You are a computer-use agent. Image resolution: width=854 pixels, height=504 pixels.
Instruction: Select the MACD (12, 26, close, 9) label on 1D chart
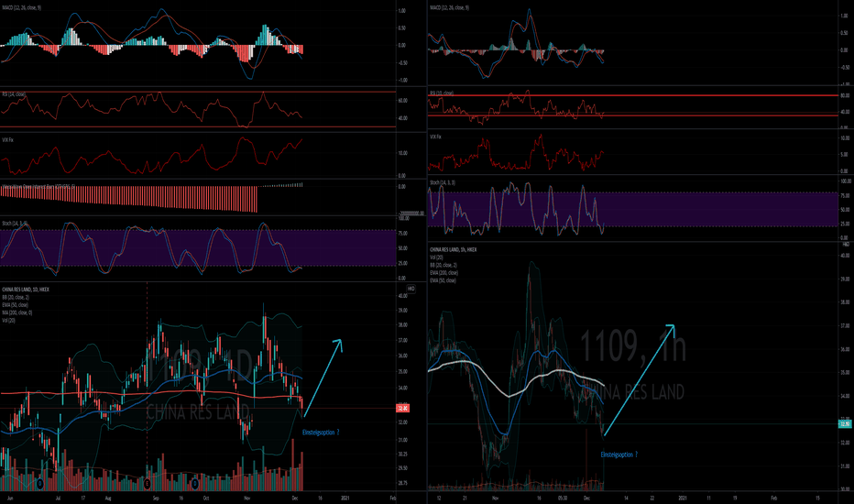[x=22, y=7]
